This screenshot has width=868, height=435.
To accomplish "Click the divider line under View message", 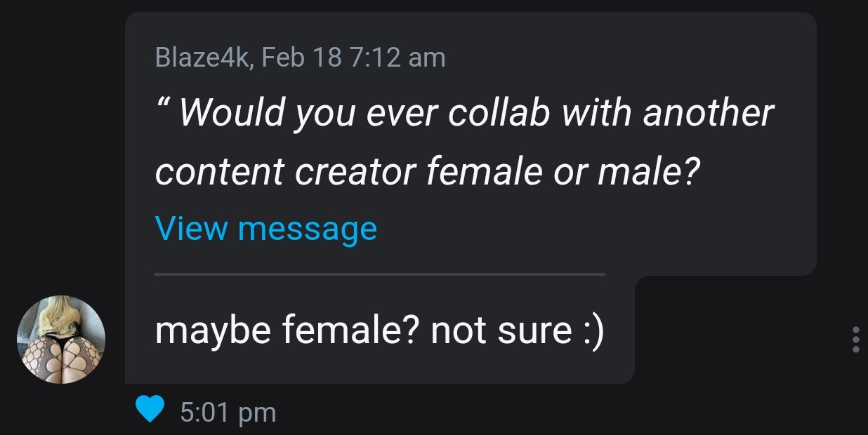I will tap(379, 274).
